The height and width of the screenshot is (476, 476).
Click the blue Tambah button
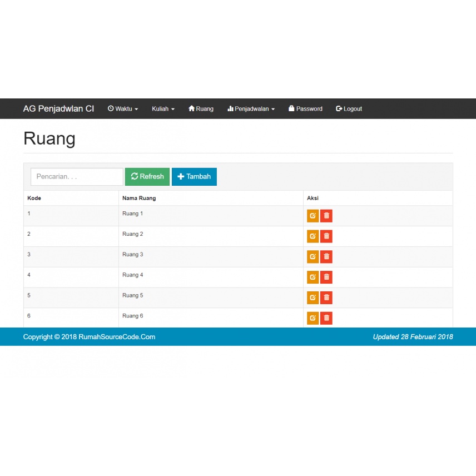[194, 177]
